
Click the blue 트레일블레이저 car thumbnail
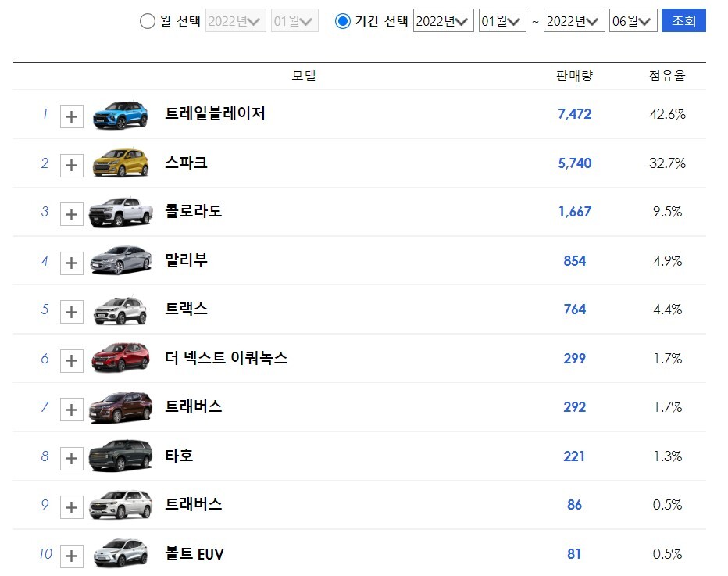(x=121, y=114)
